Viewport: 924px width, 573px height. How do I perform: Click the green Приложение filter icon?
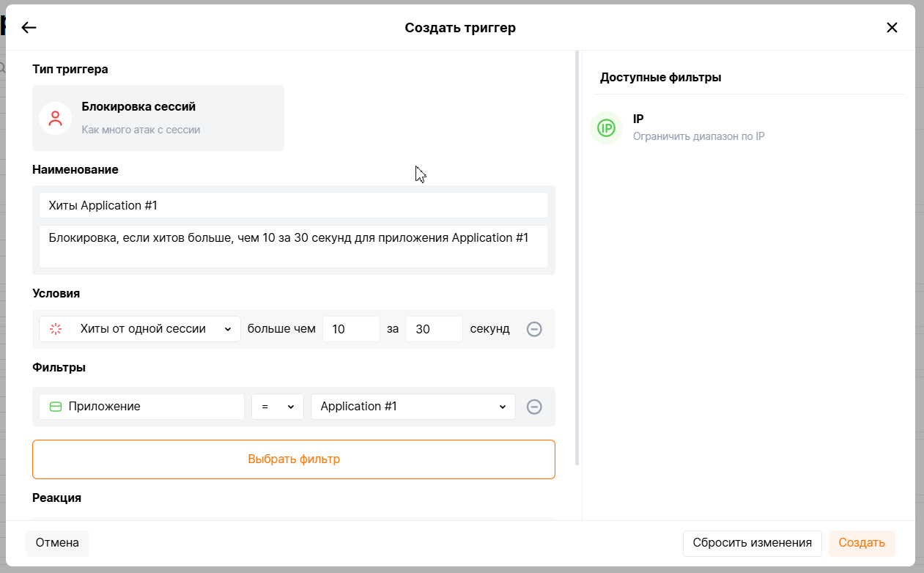pos(56,407)
